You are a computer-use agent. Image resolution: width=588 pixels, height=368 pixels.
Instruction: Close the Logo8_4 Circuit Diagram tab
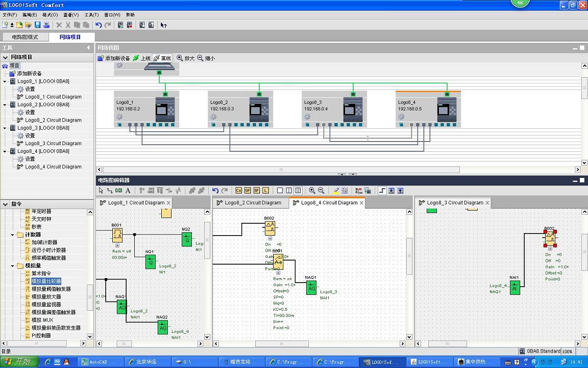361,202
